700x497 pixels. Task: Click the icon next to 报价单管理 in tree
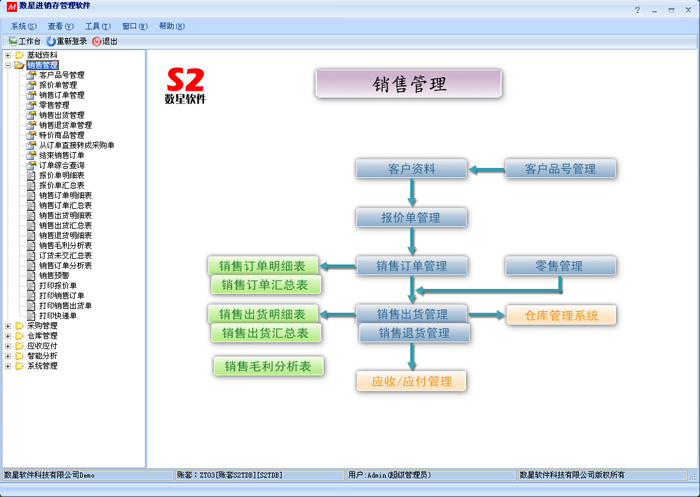31,85
